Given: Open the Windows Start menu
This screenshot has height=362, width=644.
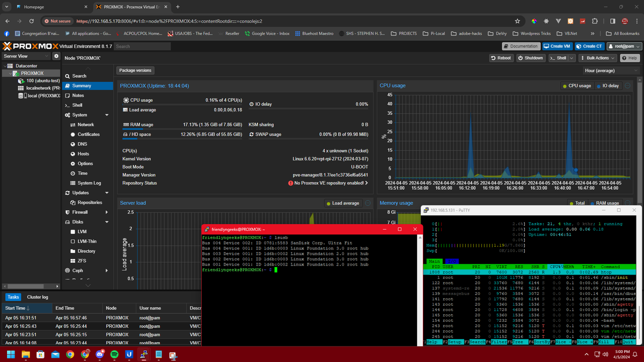Looking at the screenshot, I should point(10,354).
